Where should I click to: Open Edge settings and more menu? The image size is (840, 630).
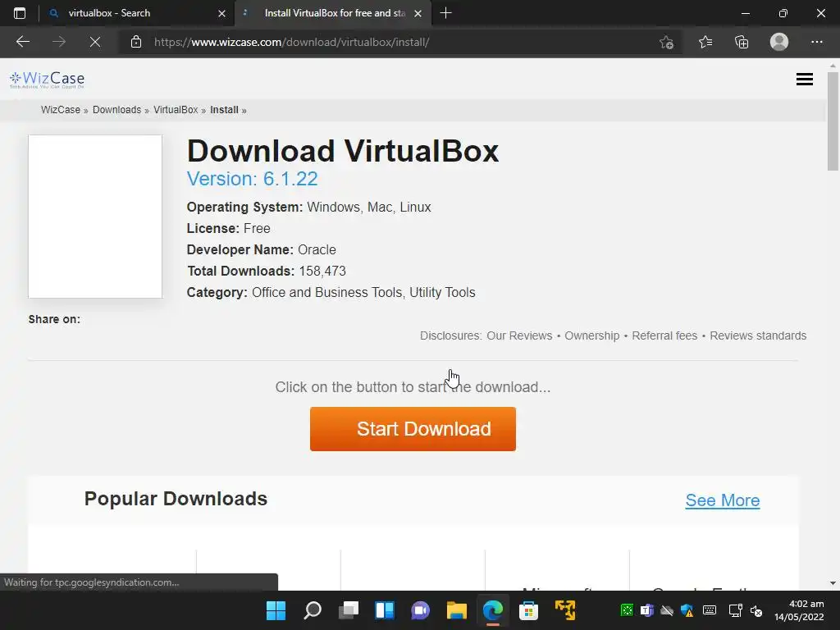pos(816,42)
